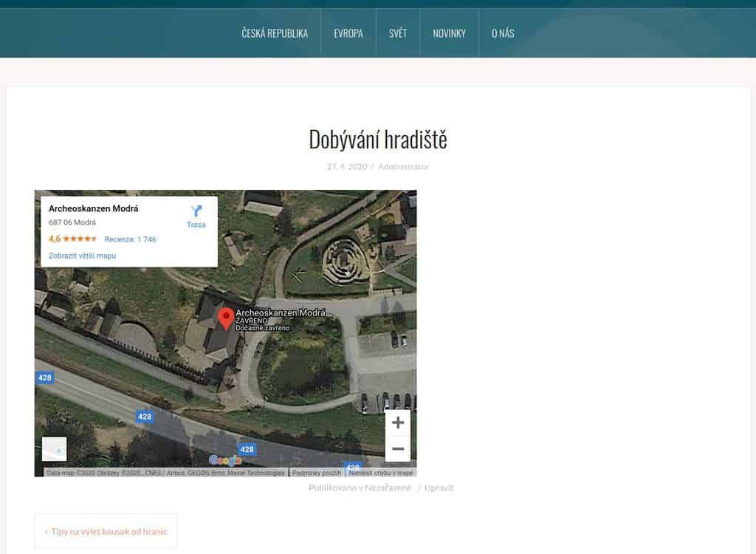Click the Dobývání hradiště post title
Screen dimensions: 756x554
(378, 140)
